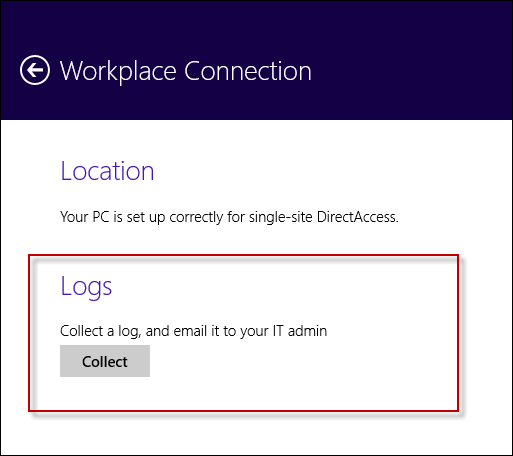Image resolution: width=513 pixels, height=456 pixels.
Task: Click the word DirectAccess in status text
Action: 357,217
